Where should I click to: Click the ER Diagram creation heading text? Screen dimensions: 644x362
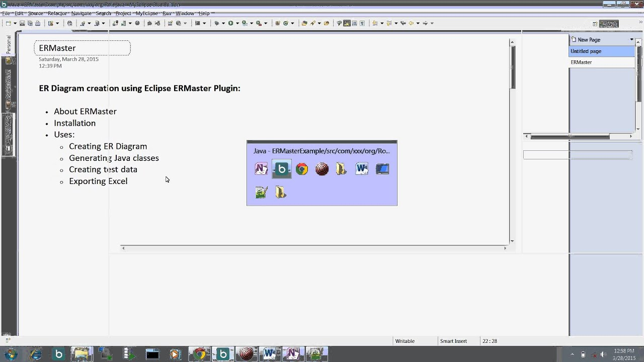[139, 88]
